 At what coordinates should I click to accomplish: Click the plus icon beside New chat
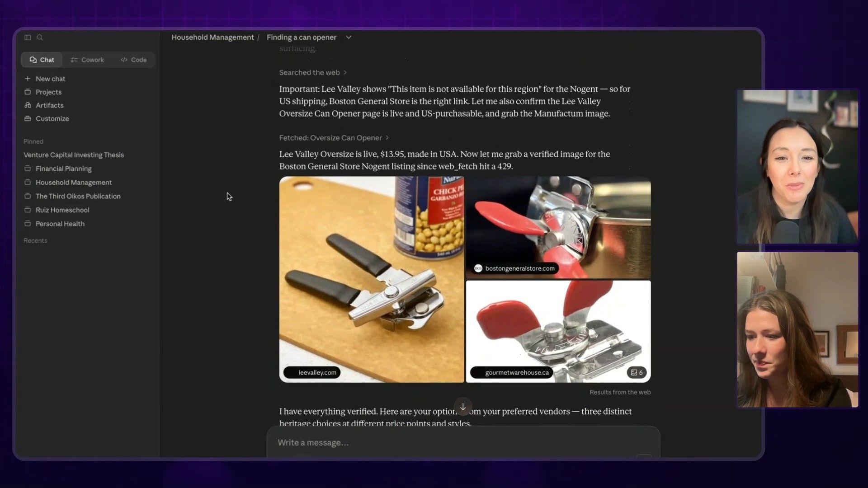(x=28, y=79)
